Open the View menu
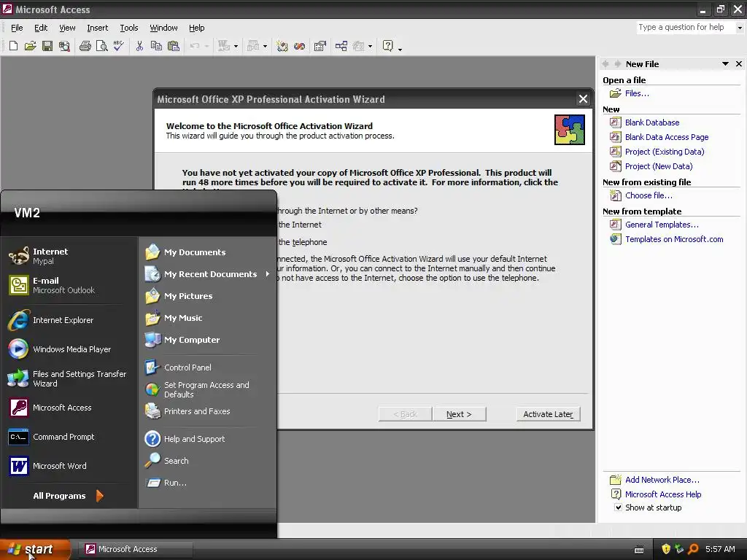Image resolution: width=747 pixels, height=560 pixels. coord(67,28)
